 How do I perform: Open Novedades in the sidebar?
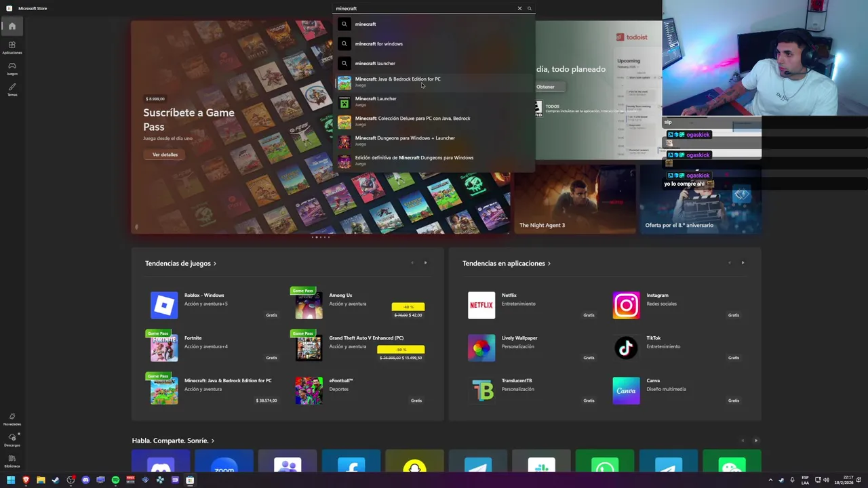(12, 419)
